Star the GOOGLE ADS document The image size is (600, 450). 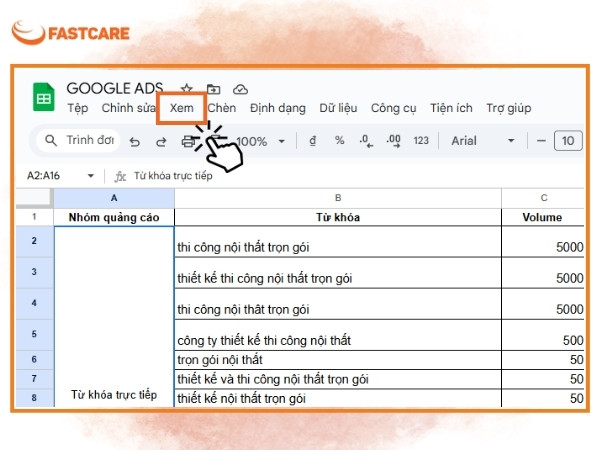[x=187, y=89]
